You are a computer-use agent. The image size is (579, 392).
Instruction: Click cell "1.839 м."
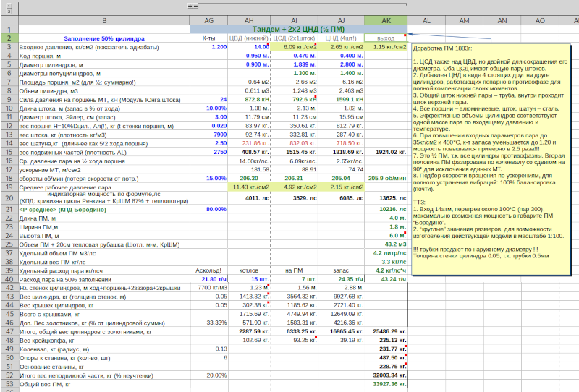pyautogui.click(x=294, y=64)
